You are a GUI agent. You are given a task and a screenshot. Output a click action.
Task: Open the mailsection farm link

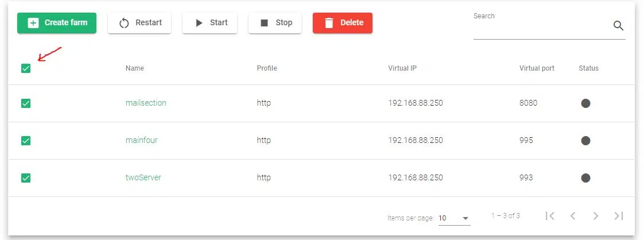146,103
